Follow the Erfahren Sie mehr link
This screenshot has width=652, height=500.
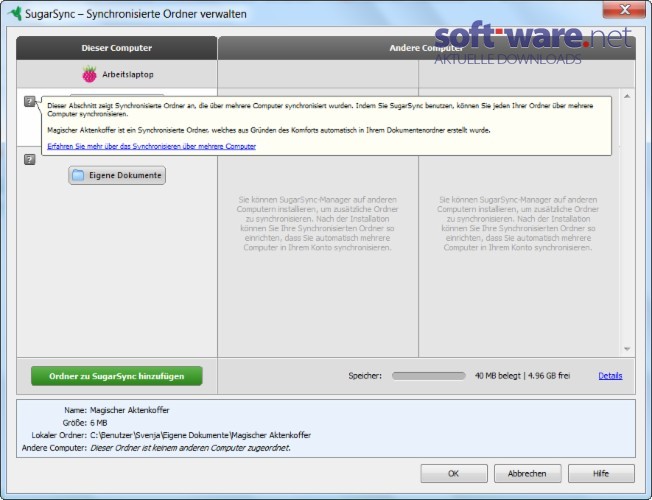click(x=151, y=146)
